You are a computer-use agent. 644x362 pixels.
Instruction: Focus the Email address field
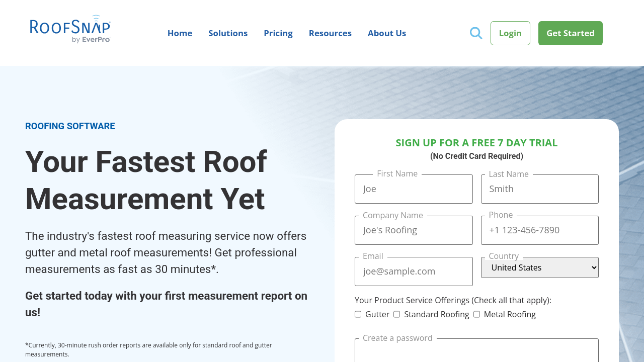(x=414, y=272)
